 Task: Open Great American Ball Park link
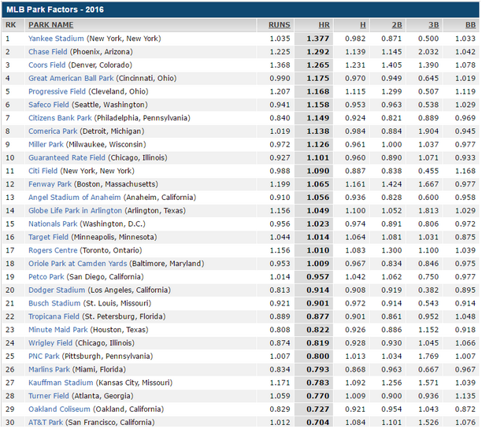tap(71, 78)
